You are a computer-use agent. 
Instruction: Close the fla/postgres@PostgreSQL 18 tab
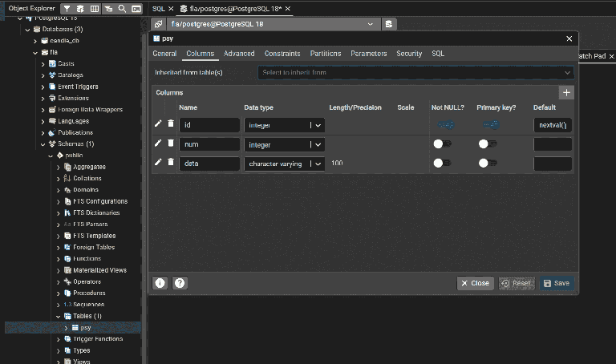288,8
